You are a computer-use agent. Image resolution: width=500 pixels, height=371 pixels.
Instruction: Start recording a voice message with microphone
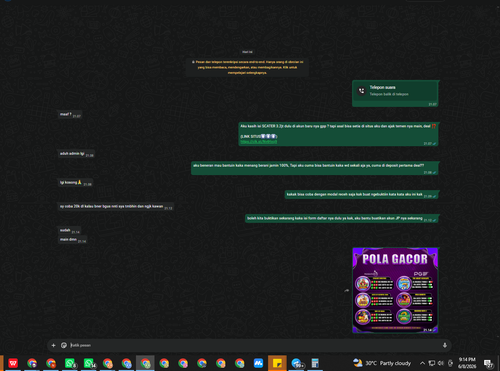click(x=445, y=345)
